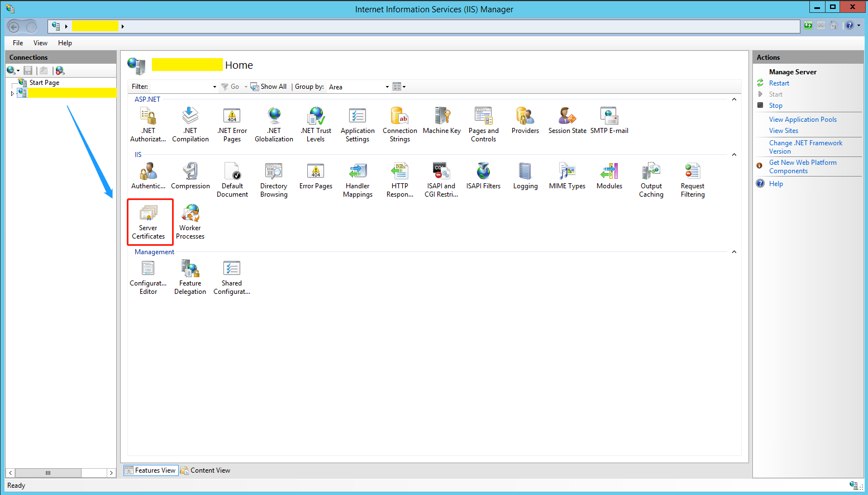Open SMTP E-mail settings
Screen dimensions: 868x495
[x=609, y=121]
